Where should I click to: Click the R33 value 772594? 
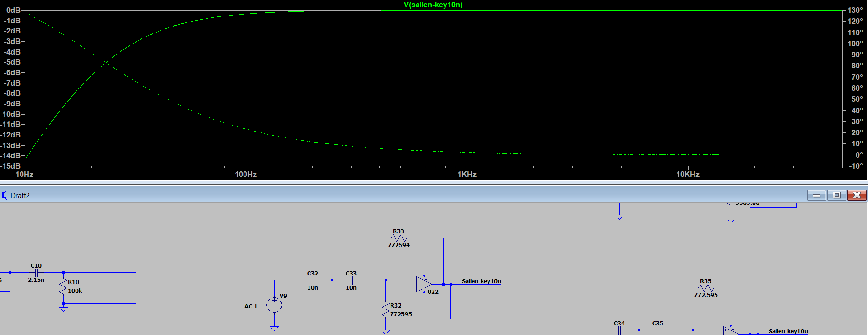click(399, 245)
